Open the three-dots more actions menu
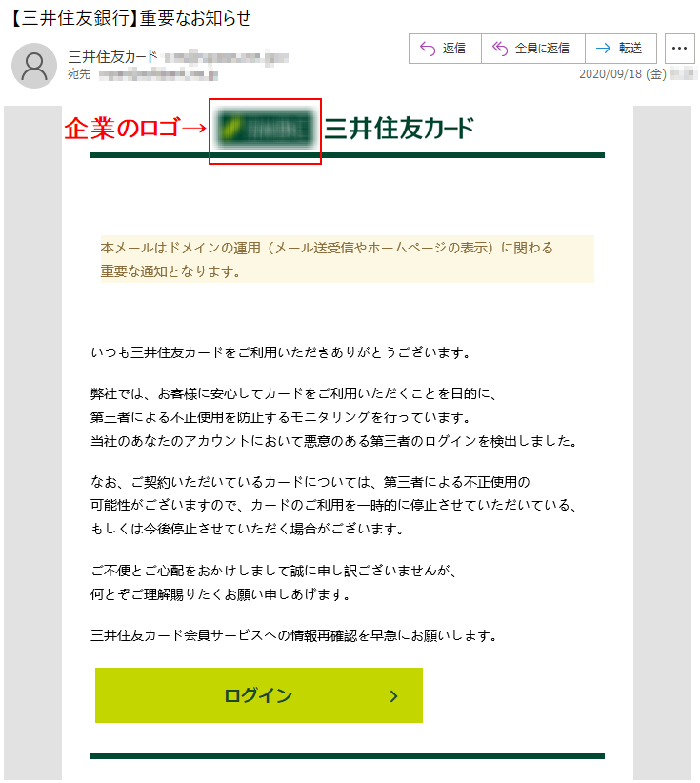The width and height of the screenshot is (700, 783). tap(680, 49)
